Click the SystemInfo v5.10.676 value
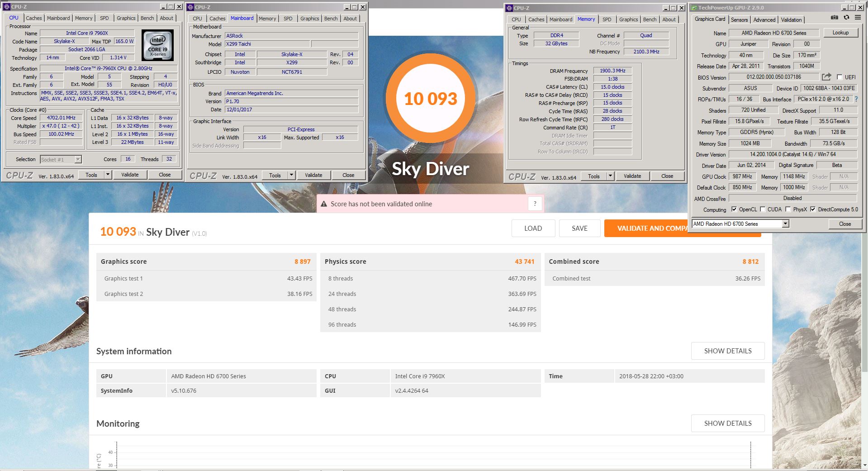The image size is (868, 471). click(x=184, y=390)
